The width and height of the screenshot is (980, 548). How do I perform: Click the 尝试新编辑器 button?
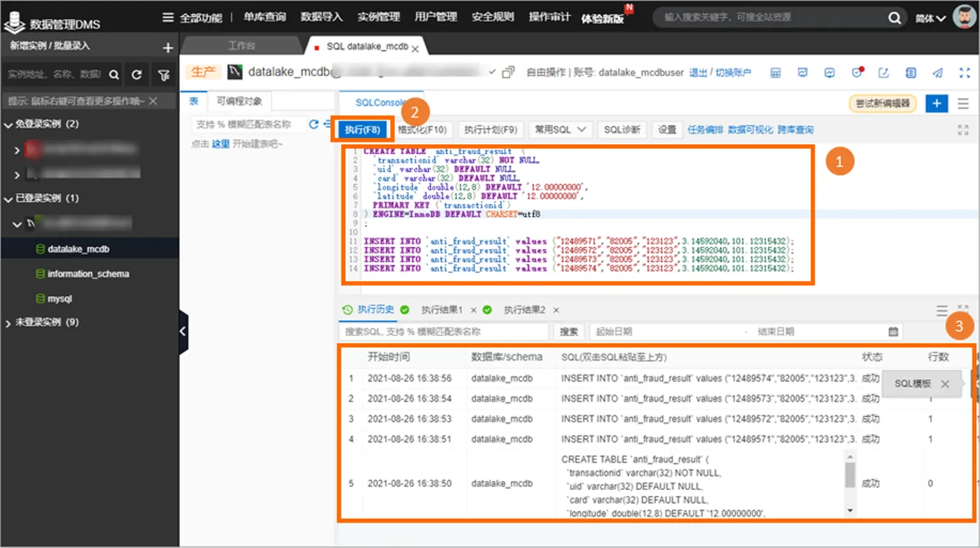(x=883, y=104)
